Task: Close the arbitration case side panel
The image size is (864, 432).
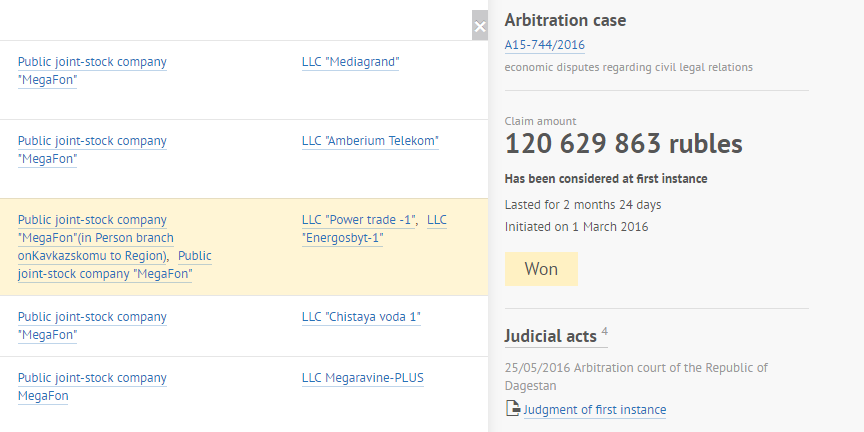Action: tap(480, 26)
